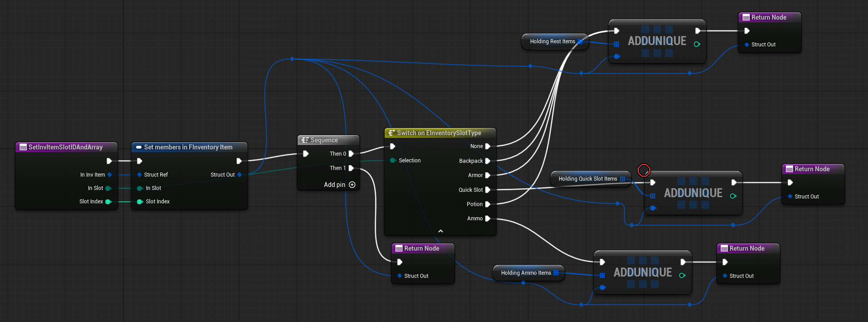Select the Holding Rest Items variable node
Image resolution: width=868 pixels, height=322 pixels.
click(552, 41)
